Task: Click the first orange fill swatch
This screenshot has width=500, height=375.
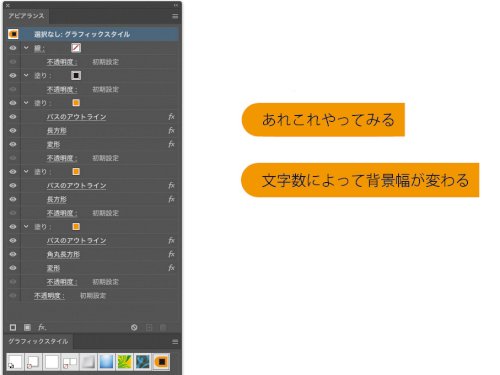Action: click(76, 103)
